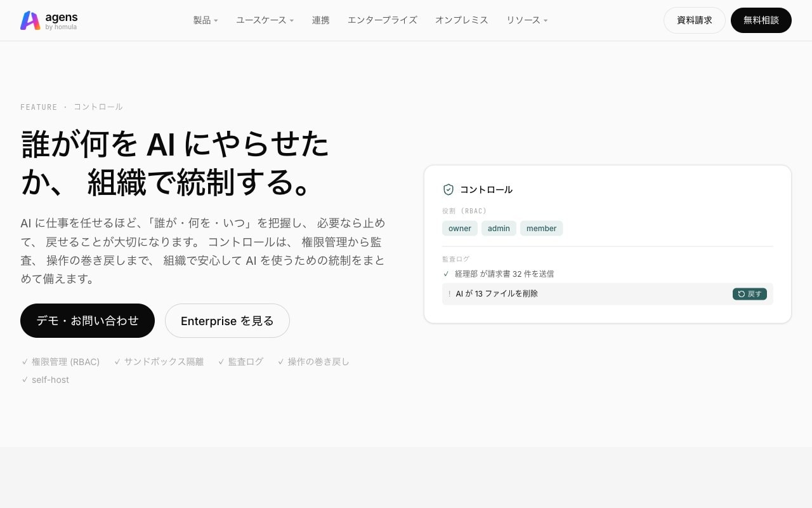Select the owner role tag

coord(460,229)
